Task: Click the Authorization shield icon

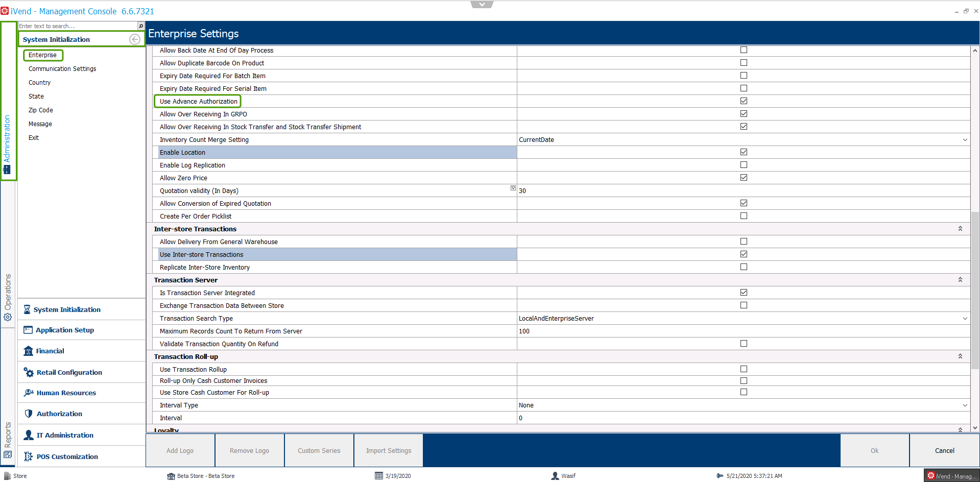Action: (29, 414)
